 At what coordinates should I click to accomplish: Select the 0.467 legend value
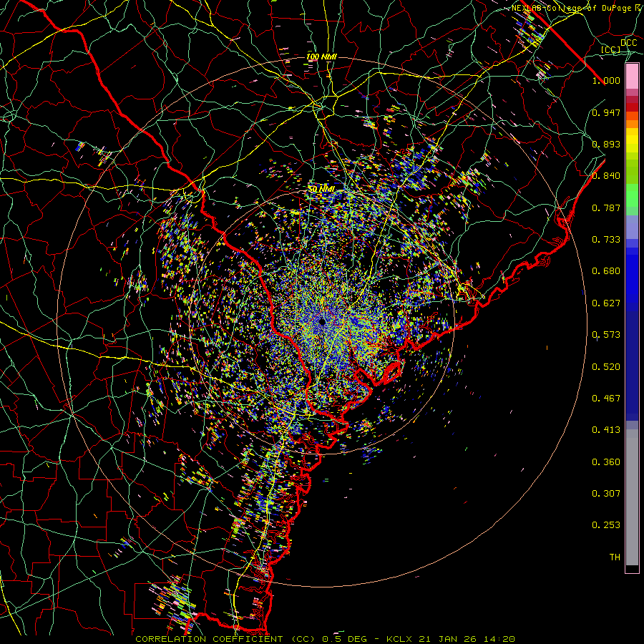click(606, 399)
